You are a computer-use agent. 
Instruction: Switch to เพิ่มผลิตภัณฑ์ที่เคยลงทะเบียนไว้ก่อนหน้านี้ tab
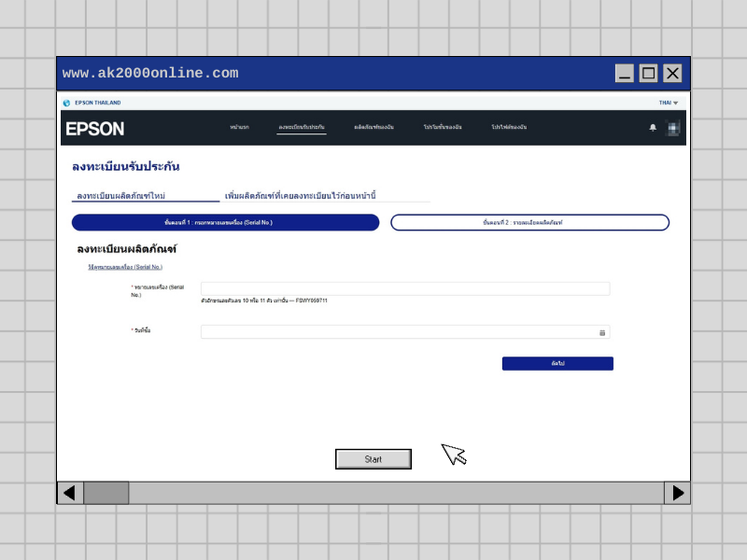300,196
